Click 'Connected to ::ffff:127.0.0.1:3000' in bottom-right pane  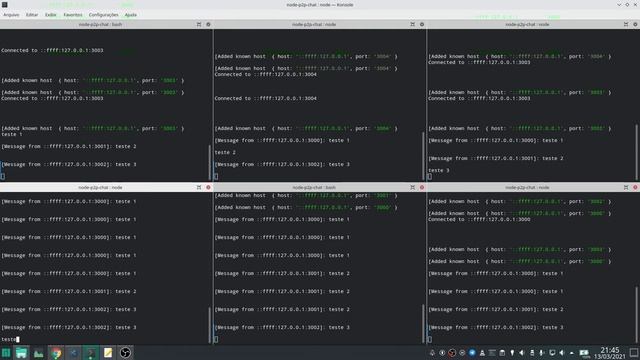click(479, 220)
